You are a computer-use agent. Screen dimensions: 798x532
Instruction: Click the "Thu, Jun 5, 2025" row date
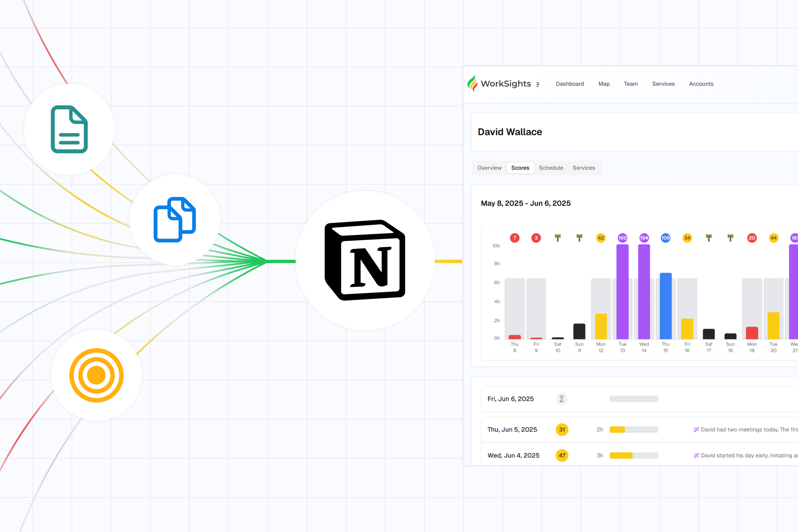click(x=512, y=430)
